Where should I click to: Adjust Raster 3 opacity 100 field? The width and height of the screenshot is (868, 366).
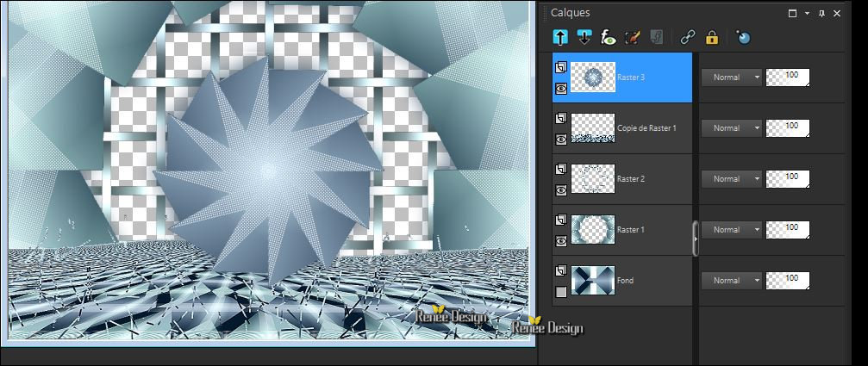(788, 78)
